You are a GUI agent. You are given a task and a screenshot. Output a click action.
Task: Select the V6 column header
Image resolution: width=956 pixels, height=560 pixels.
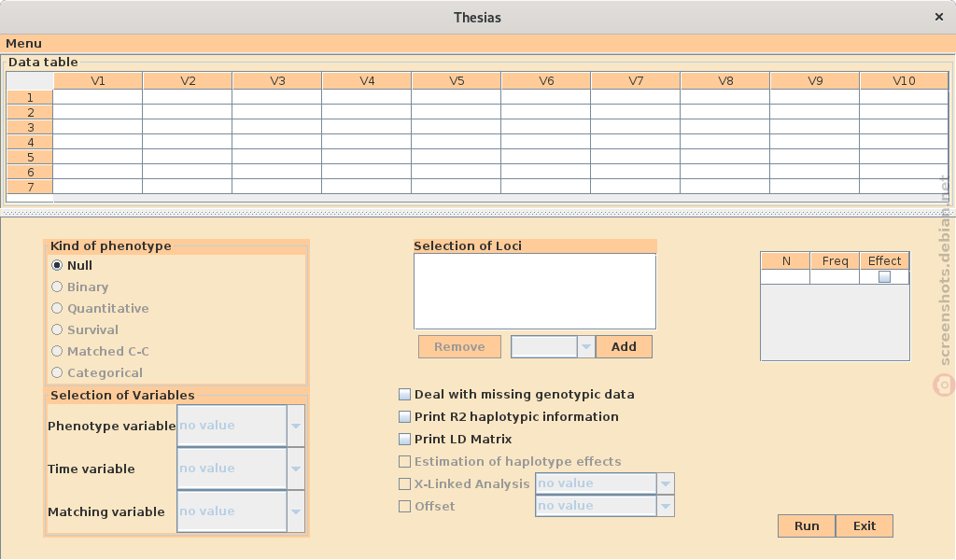click(545, 81)
